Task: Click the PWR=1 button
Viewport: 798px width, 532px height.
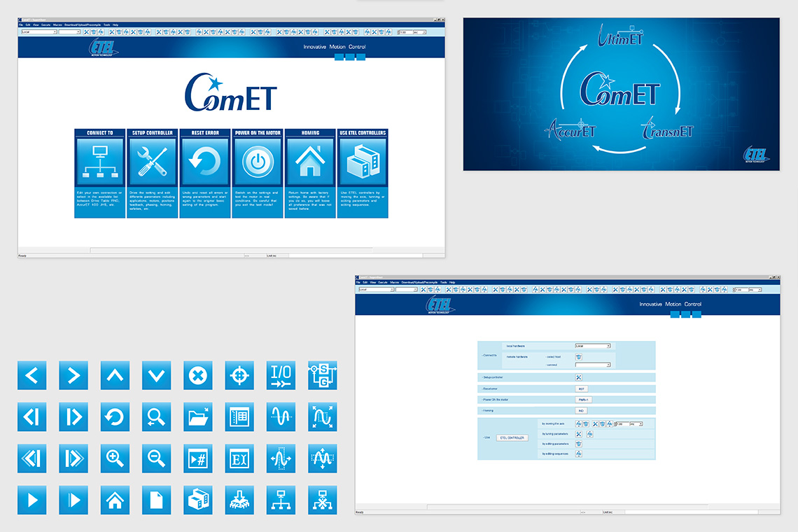Action: tap(583, 400)
